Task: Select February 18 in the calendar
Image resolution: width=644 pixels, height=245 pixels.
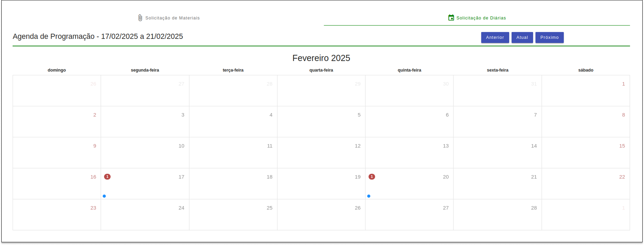Action: (x=233, y=184)
